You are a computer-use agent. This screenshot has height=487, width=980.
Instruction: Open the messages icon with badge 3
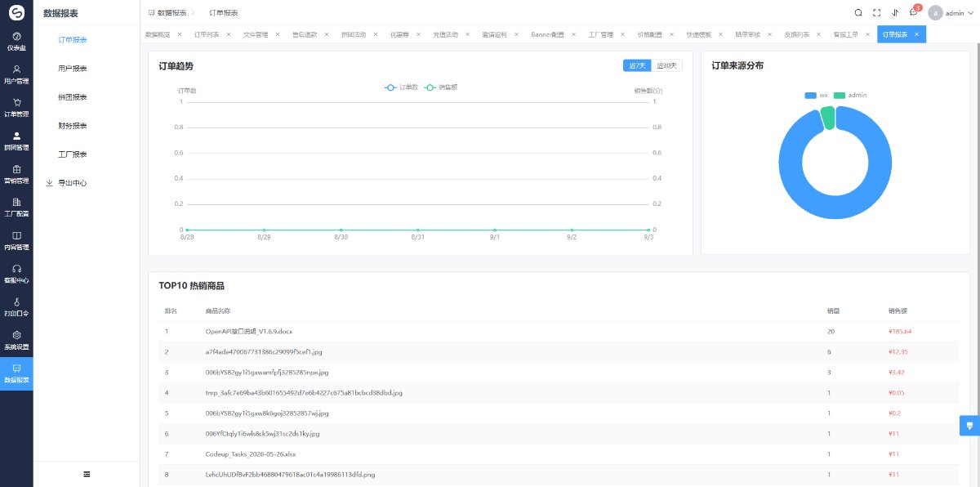coord(914,12)
